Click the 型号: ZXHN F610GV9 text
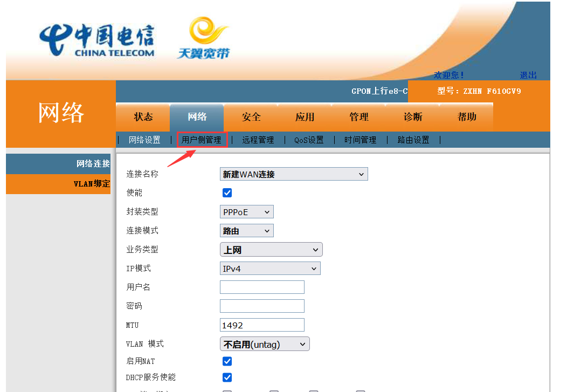This screenshot has width=567, height=392. 479,91
